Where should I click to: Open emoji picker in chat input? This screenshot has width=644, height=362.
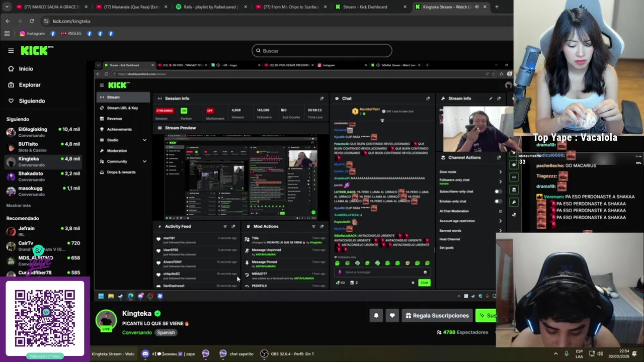point(425,272)
